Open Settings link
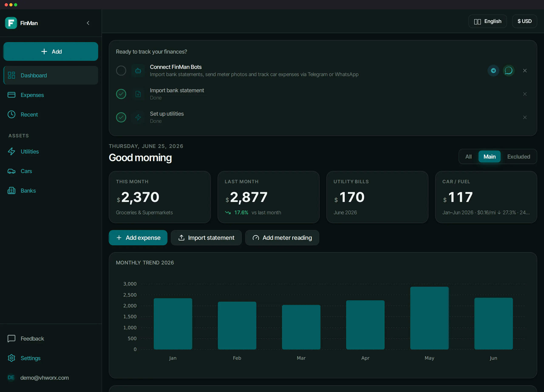This screenshot has height=392, width=544. [51, 358]
